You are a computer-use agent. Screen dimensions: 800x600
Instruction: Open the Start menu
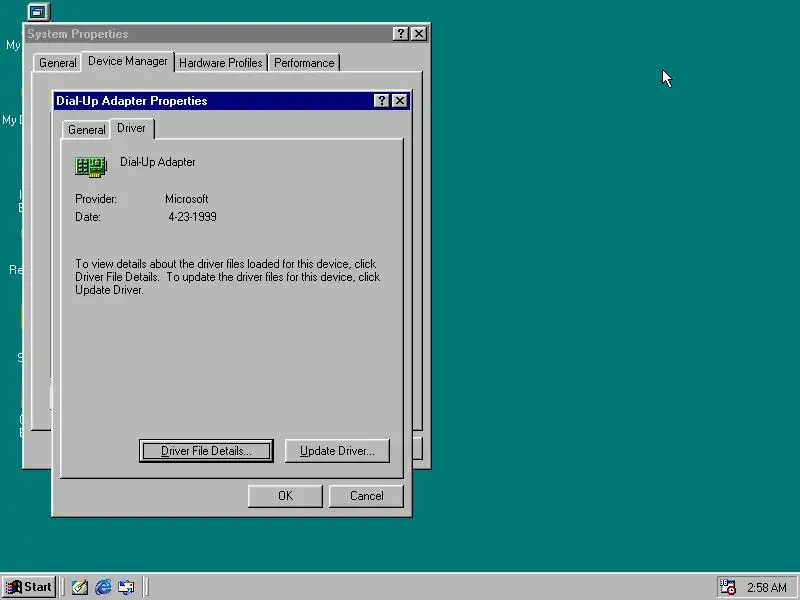pyautogui.click(x=29, y=587)
